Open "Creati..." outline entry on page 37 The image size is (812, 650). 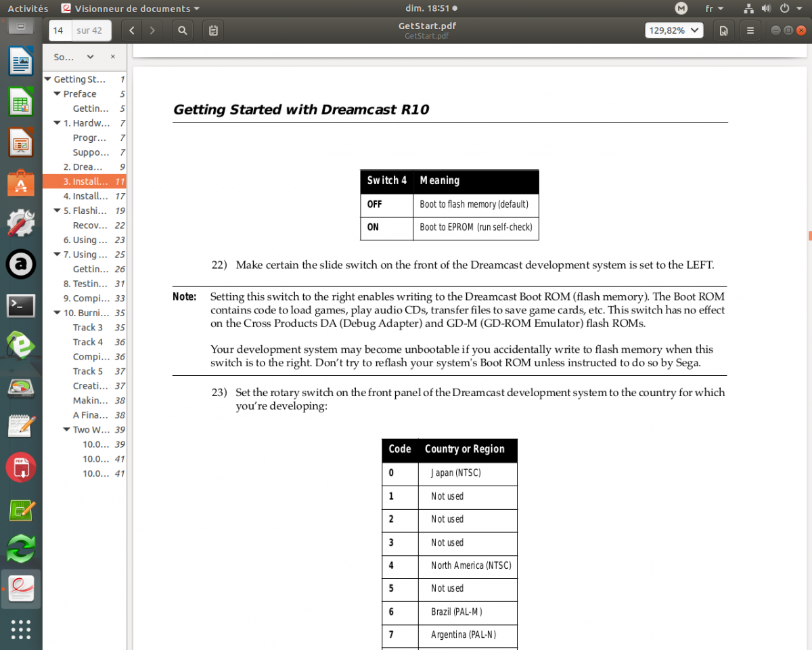pos(85,386)
